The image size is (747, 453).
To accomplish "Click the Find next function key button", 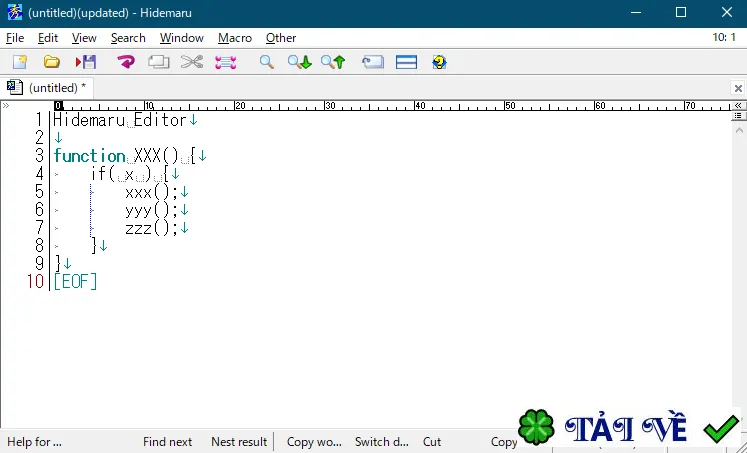I will [168, 442].
